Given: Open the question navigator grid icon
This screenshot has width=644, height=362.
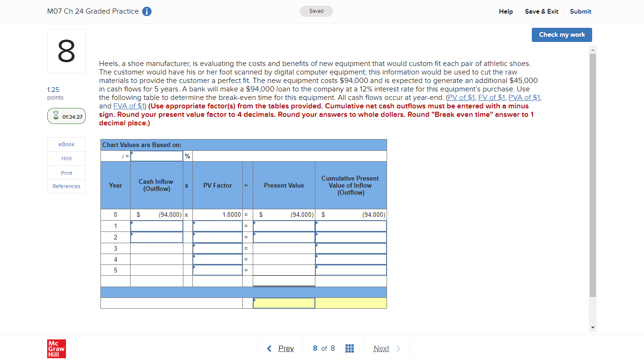Looking at the screenshot, I should click(349, 348).
